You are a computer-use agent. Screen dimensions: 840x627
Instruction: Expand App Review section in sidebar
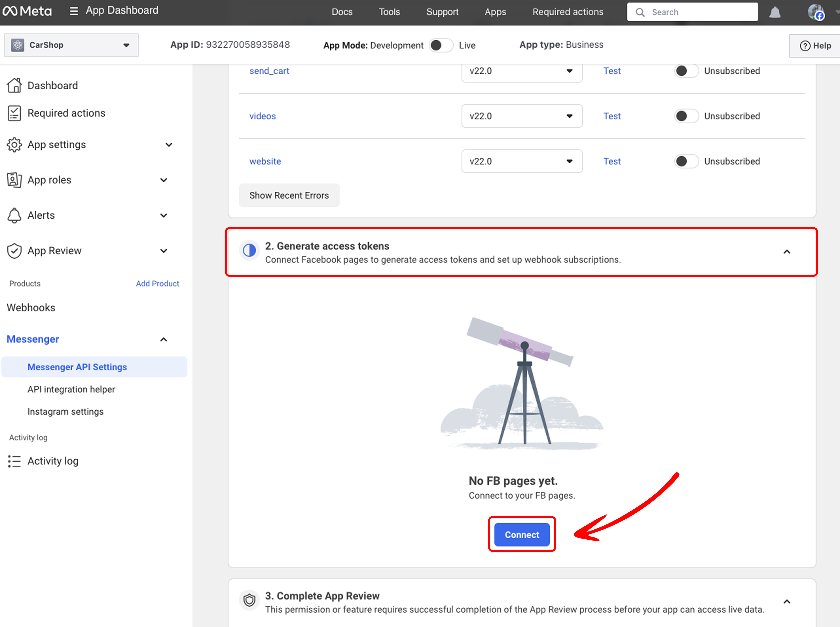point(164,250)
